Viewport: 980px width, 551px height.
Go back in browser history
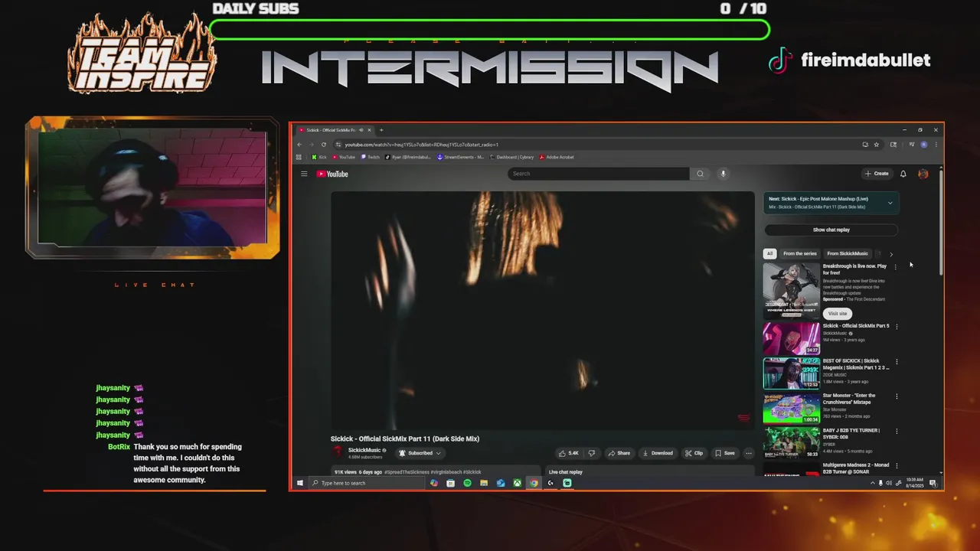300,145
